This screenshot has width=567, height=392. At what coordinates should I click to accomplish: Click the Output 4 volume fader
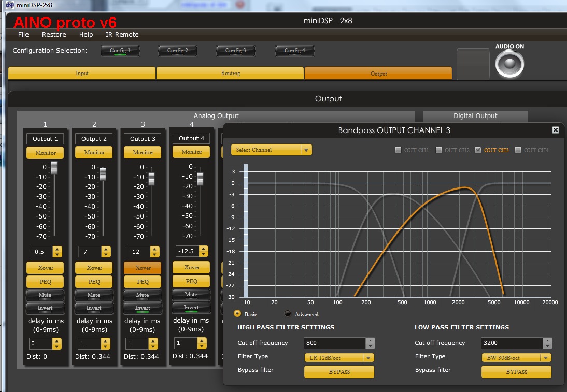click(x=201, y=179)
